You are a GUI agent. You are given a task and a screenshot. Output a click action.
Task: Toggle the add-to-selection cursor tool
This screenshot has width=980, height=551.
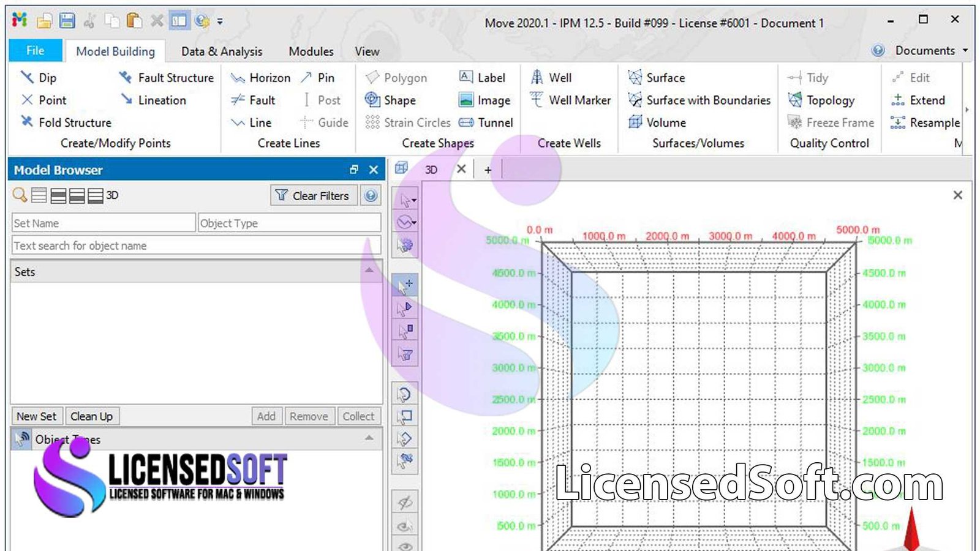pos(405,285)
